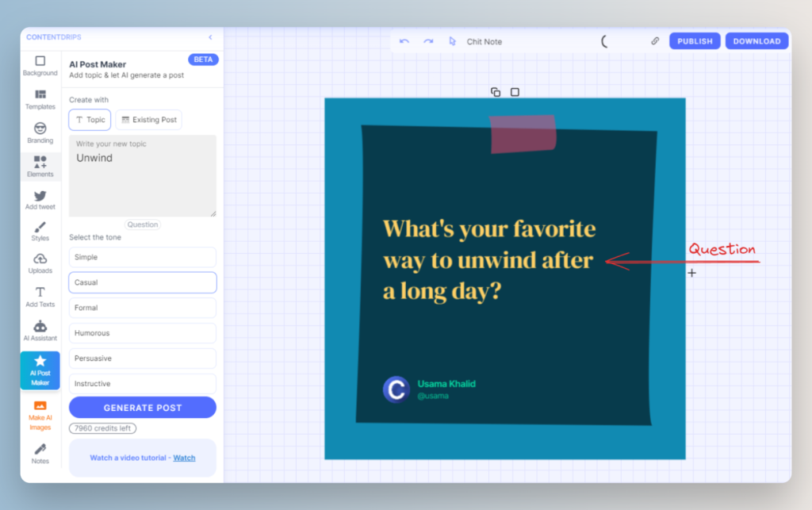Click the Watch video tutorial link
The image size is (812, 510).
[184, 458]
